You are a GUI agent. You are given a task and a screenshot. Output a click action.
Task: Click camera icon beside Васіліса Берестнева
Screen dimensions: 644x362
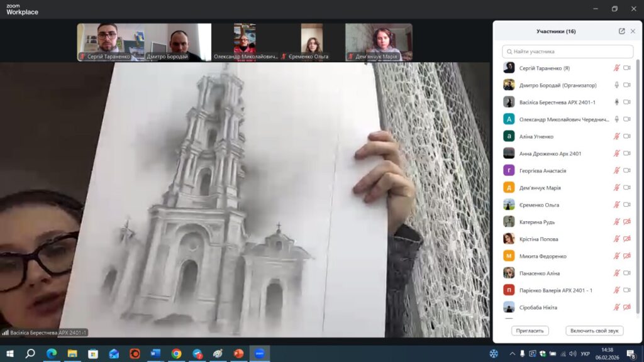point(627,102)
